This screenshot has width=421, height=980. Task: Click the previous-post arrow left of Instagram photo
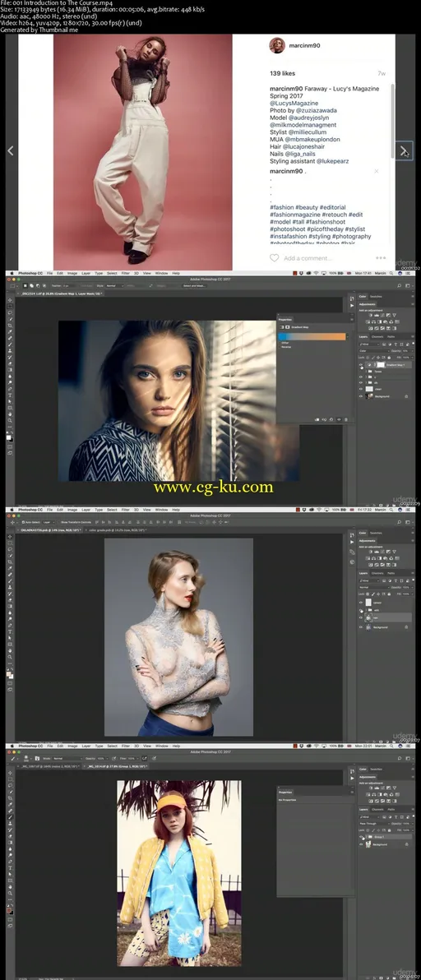tap(10, 150)
